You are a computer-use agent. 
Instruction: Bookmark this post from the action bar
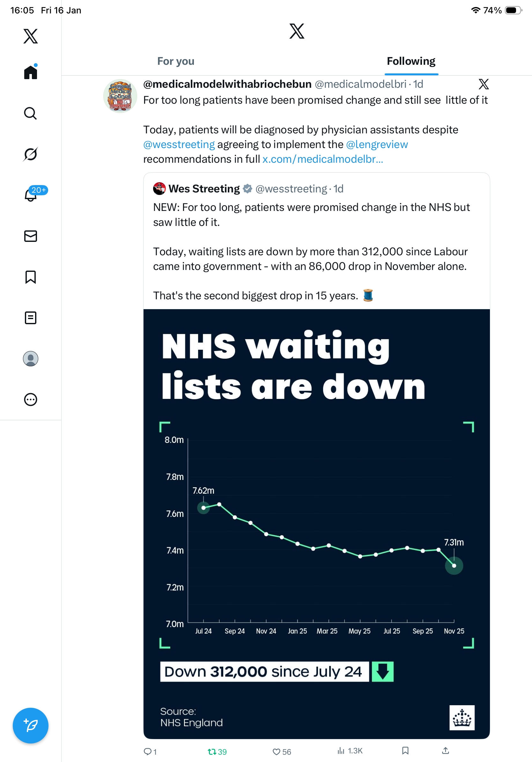tap(405, 751)
